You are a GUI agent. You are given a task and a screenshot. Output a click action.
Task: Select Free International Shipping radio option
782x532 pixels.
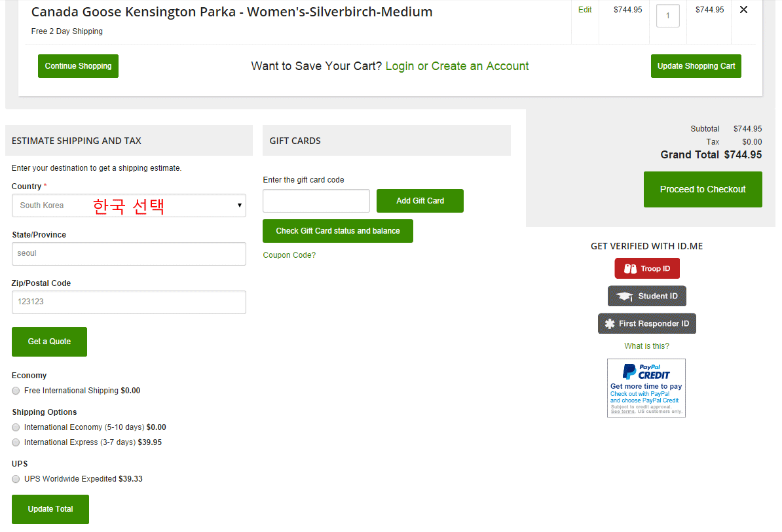[x=16, y=391]
